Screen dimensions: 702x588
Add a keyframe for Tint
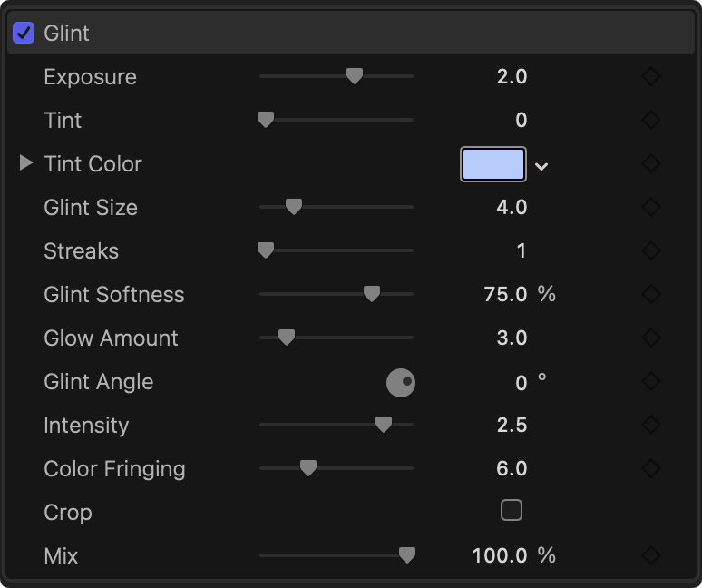click(650, 121)
